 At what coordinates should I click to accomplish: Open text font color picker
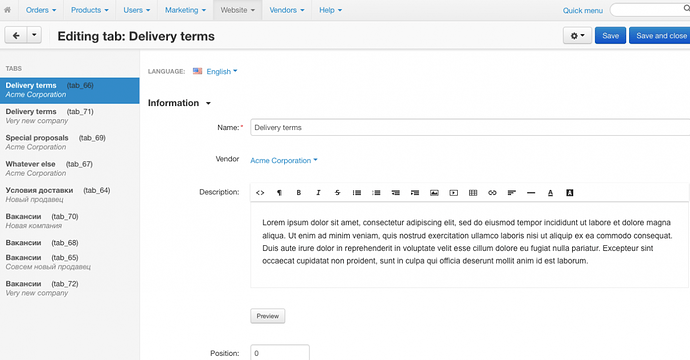pyautogui.click(x=550, y=193)
